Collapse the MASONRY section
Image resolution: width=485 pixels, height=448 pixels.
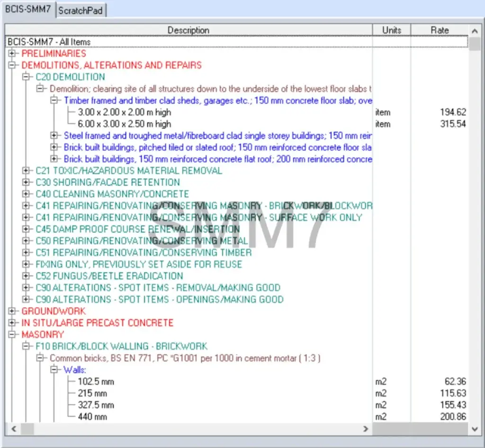click(x=12, y=335)
